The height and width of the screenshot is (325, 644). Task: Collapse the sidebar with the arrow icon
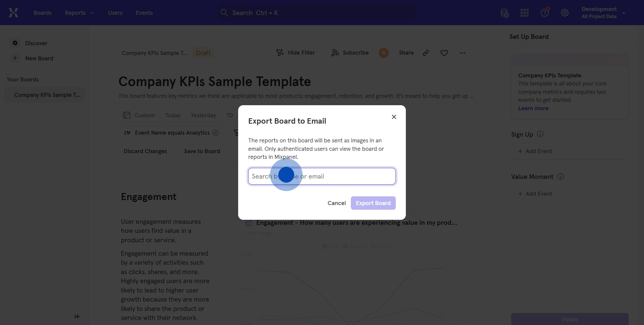(x=77, y=317)
